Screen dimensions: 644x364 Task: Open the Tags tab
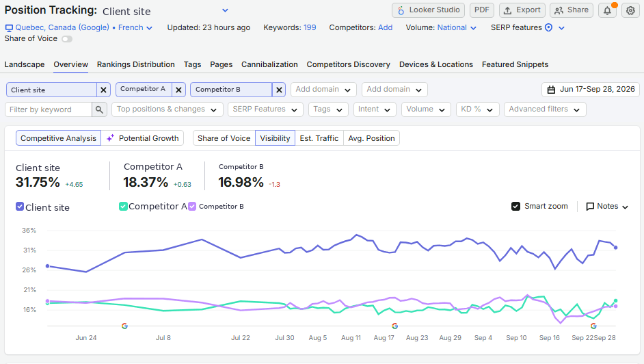[193, 64]
